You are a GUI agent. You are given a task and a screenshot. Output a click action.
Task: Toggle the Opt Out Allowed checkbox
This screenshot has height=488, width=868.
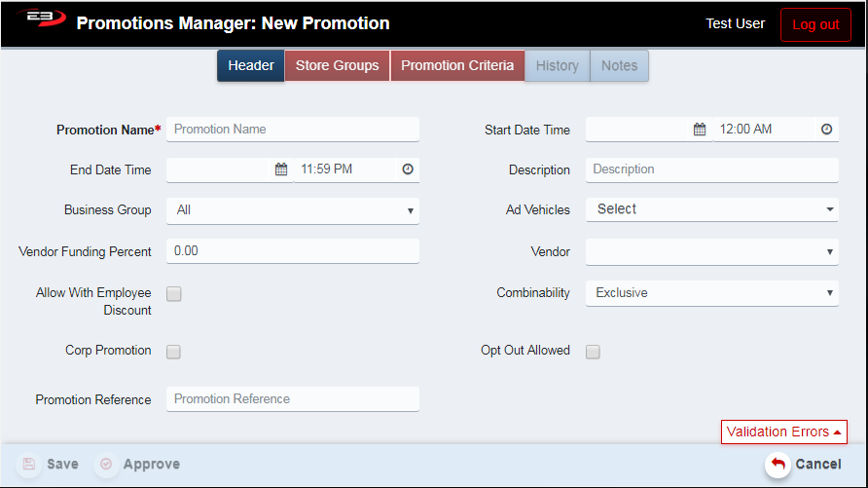tap(593, 352)
